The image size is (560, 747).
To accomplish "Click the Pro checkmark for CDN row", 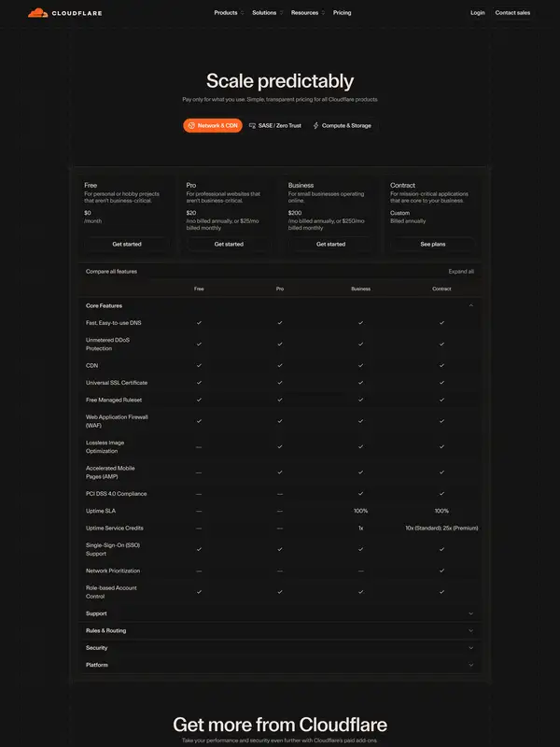I will click(x=280, y=366).
